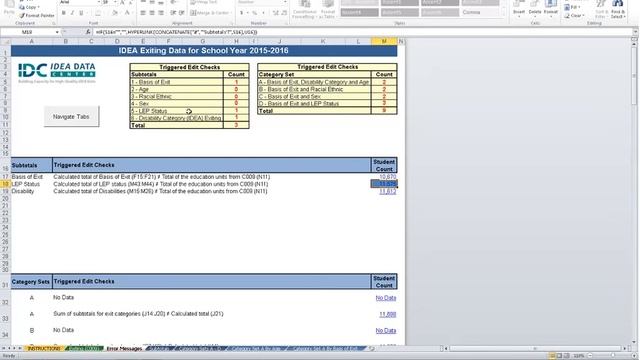Click the Delete cells button
640x360 pixels.
coord(535,8)
